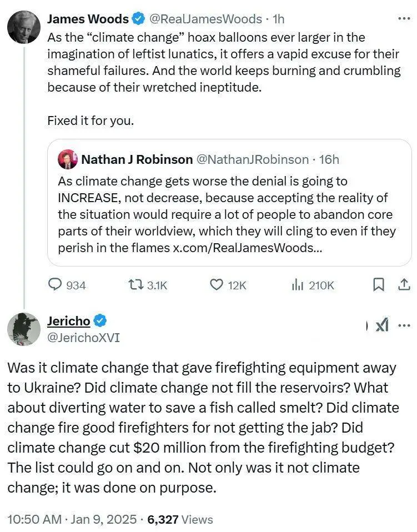Image resolution: width=417 pixels, height=532 pixels.
Task: Click the reply comment icon
Action: (56, 285)
